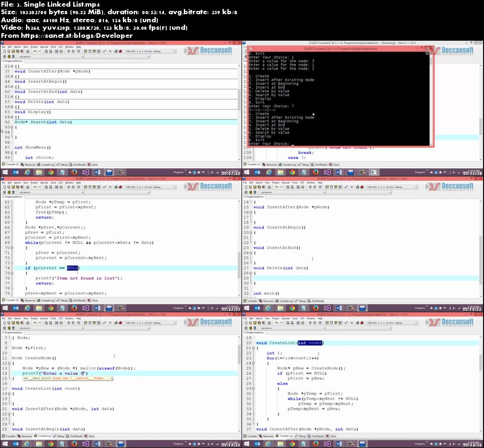
Task: Click Open file icon in the 'Item not found' frame
Action: [x=9, y=187]
